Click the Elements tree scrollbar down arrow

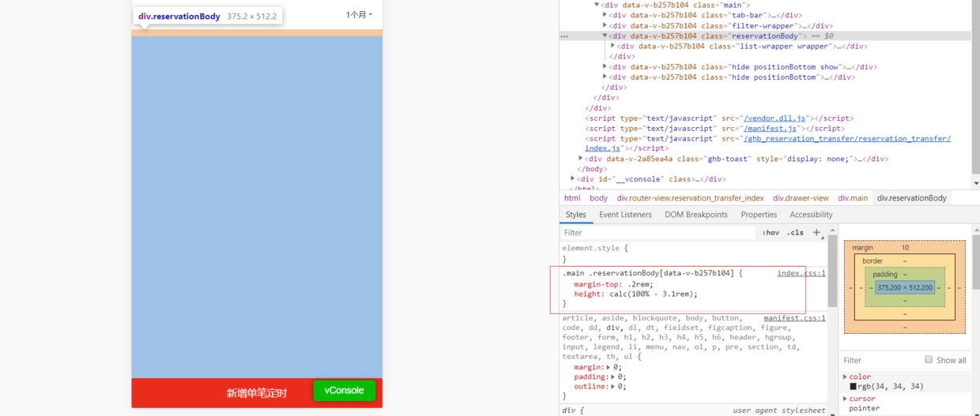[x=976, y=183]
